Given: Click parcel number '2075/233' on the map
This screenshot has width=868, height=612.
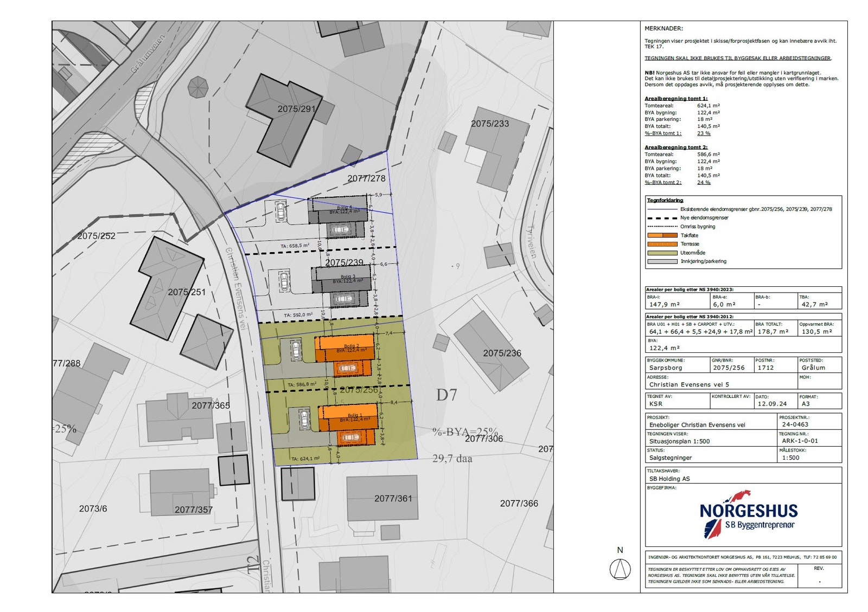Looking at the screenshot, I should point(490,124).
